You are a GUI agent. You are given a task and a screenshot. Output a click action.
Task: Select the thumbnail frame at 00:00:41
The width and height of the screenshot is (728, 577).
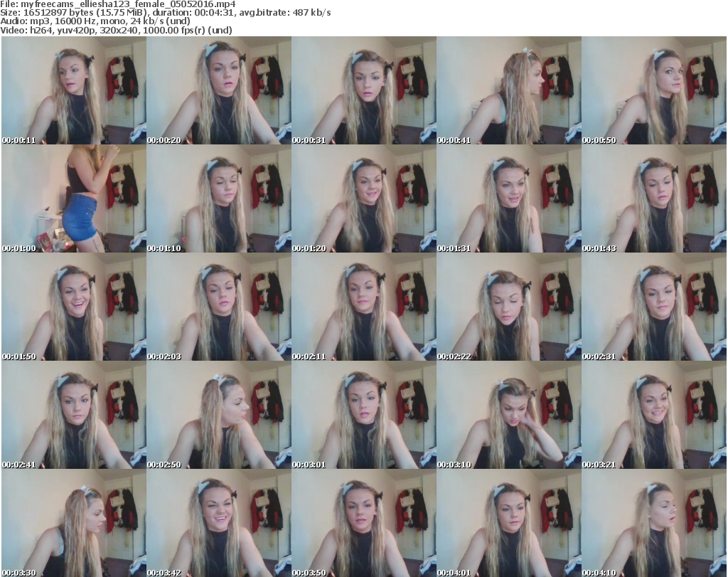pos(509,90)
